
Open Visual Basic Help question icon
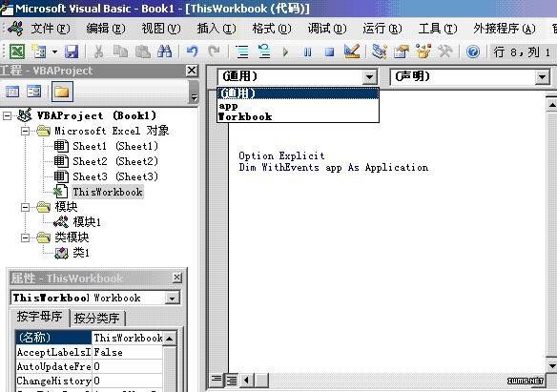tap(473, 52)
